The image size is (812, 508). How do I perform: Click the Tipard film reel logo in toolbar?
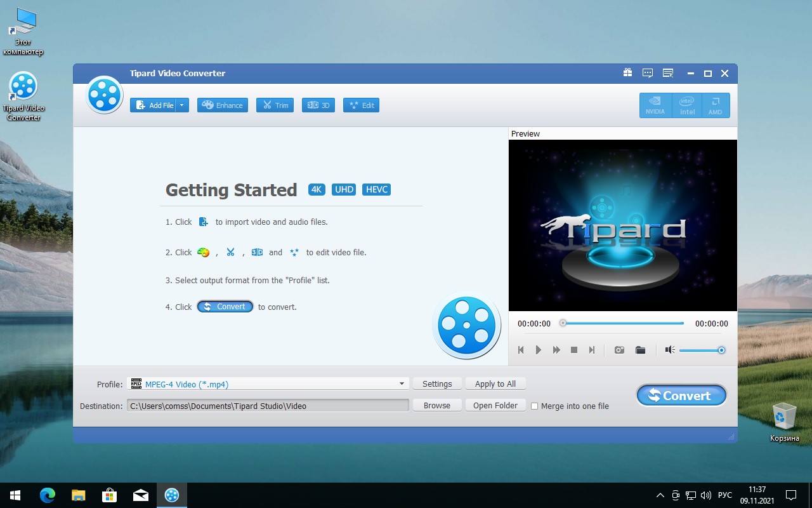[104, 95]
